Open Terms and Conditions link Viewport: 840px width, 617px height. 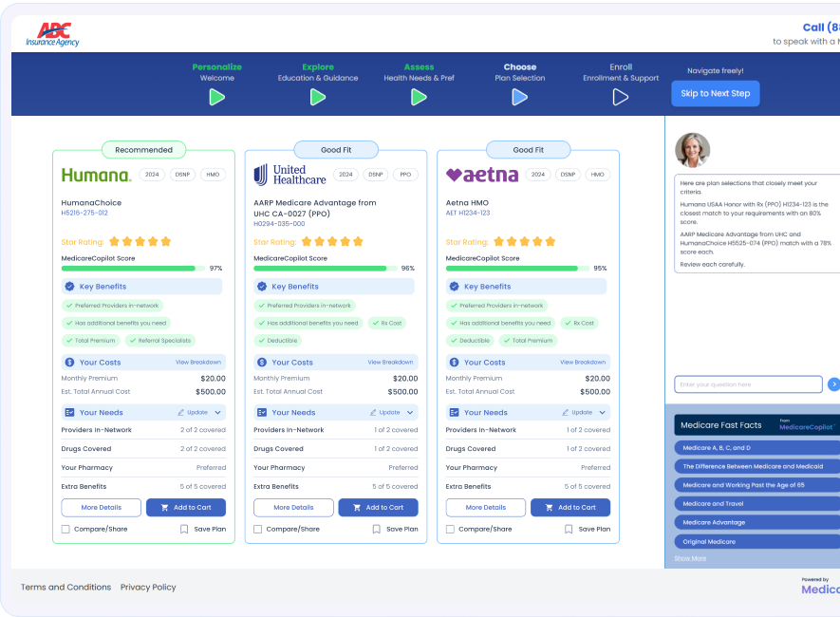click(x=65, y=587)
